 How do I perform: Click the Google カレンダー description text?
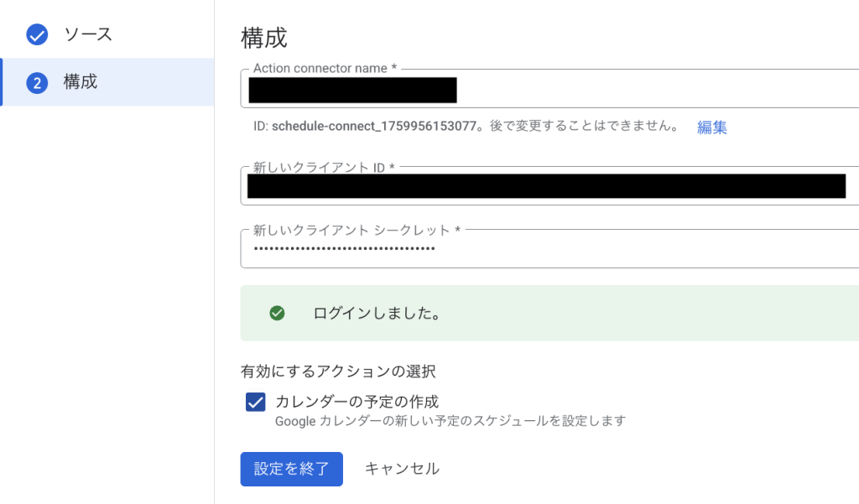point(450,421)
